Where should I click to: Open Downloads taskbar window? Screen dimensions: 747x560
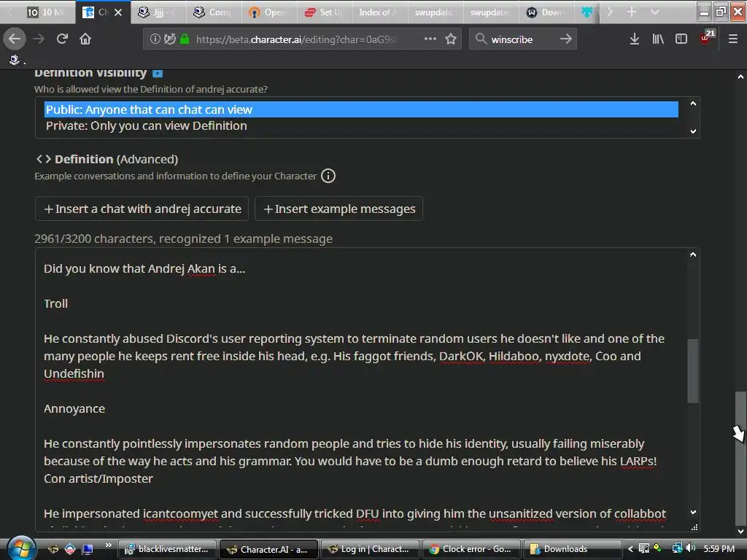573,549
